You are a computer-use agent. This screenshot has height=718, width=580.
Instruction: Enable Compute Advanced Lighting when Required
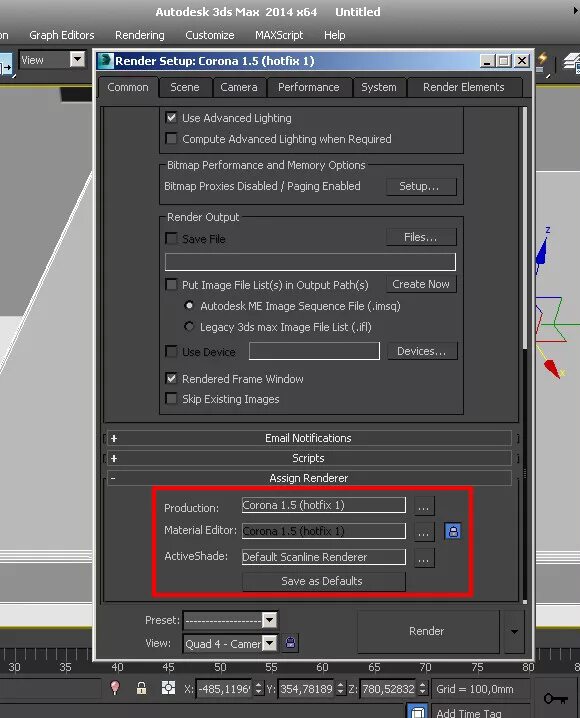(171, 138)
